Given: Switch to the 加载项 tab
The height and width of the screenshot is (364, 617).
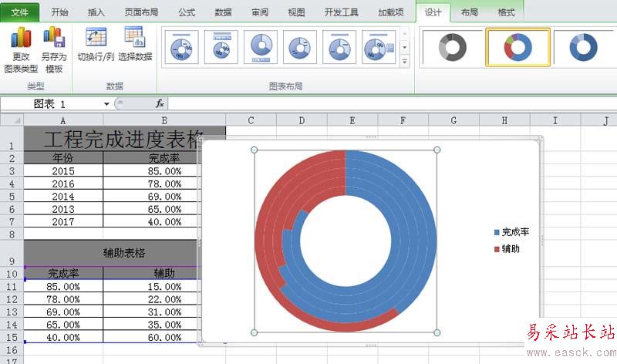Looking at the screenshot, I should [391, 12].
